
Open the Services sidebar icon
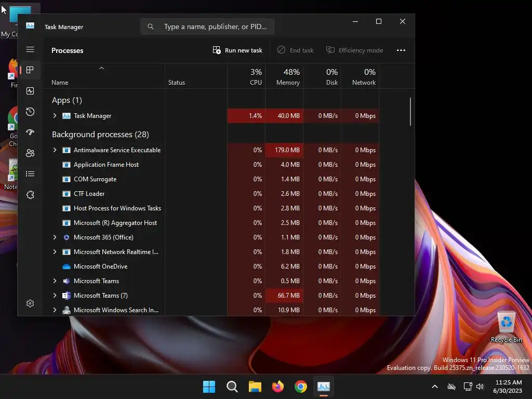30,195
